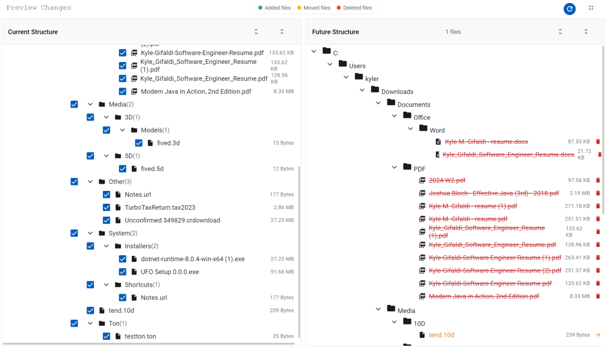Select the Downloads folder in Future Structure
The image size is (605, 364).
(397, 92)
